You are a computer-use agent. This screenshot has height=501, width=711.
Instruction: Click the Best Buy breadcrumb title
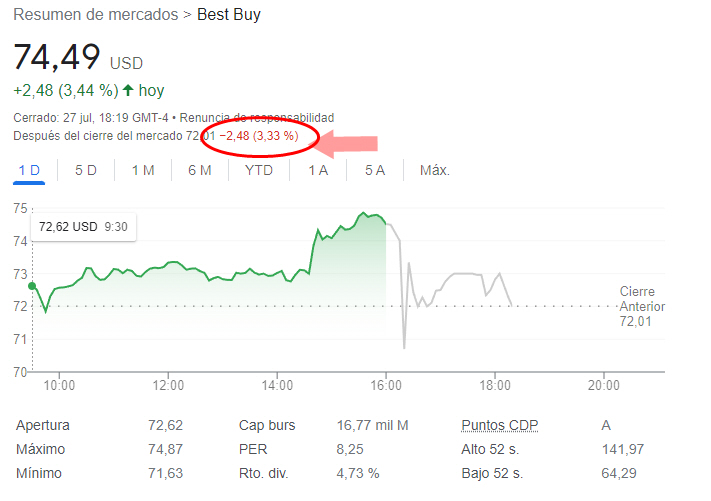[x=229, y=15]
